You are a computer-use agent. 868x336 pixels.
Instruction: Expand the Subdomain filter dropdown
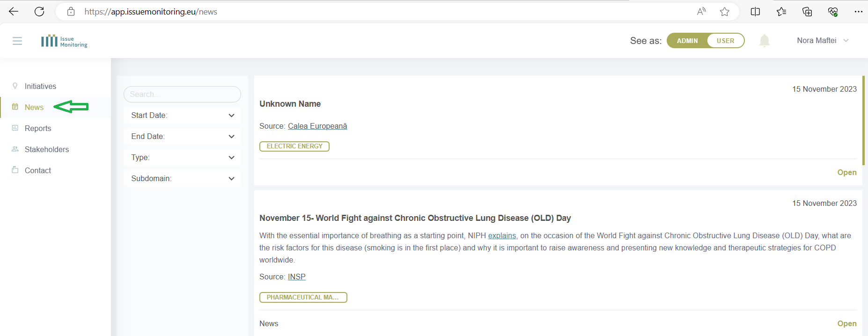point(182,179)
